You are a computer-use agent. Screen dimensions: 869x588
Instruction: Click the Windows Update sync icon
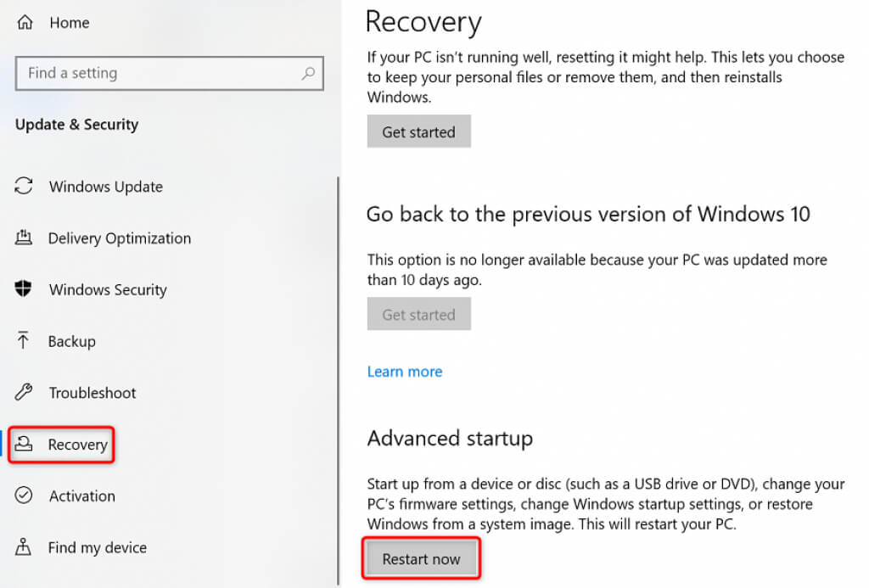[x=24, y=187]
